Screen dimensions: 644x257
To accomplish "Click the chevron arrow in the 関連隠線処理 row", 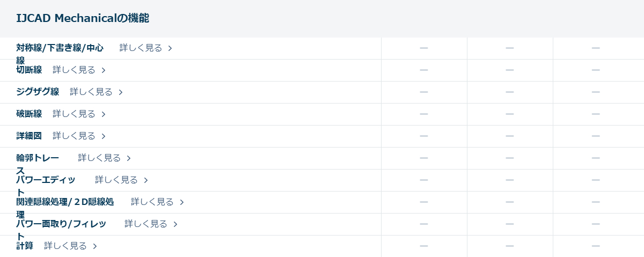I will click(182, 202).
